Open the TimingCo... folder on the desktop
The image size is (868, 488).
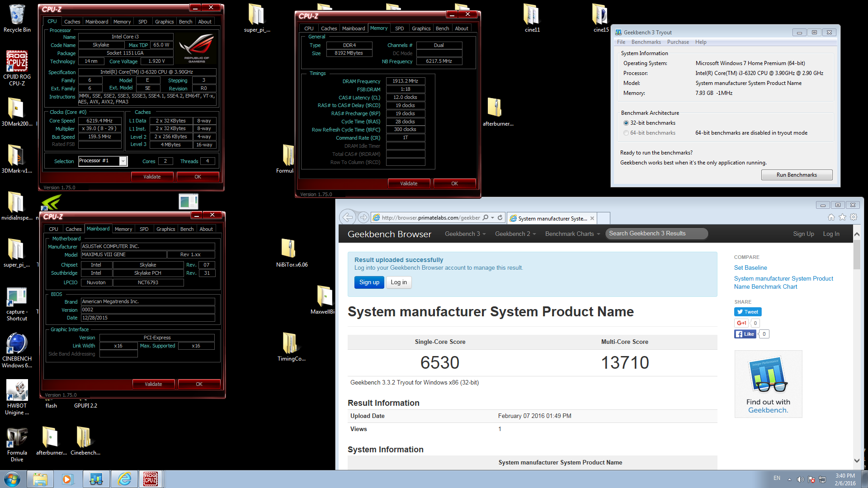[292, 347]
